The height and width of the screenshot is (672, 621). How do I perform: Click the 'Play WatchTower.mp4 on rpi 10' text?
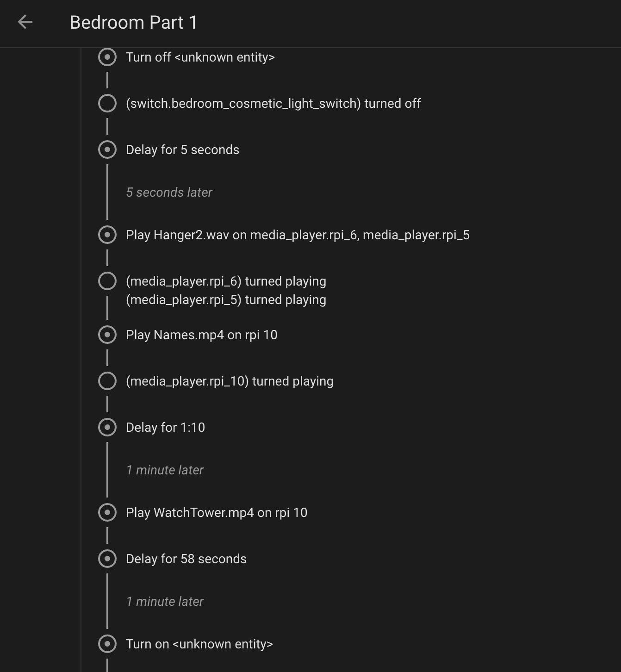[217, 513]
